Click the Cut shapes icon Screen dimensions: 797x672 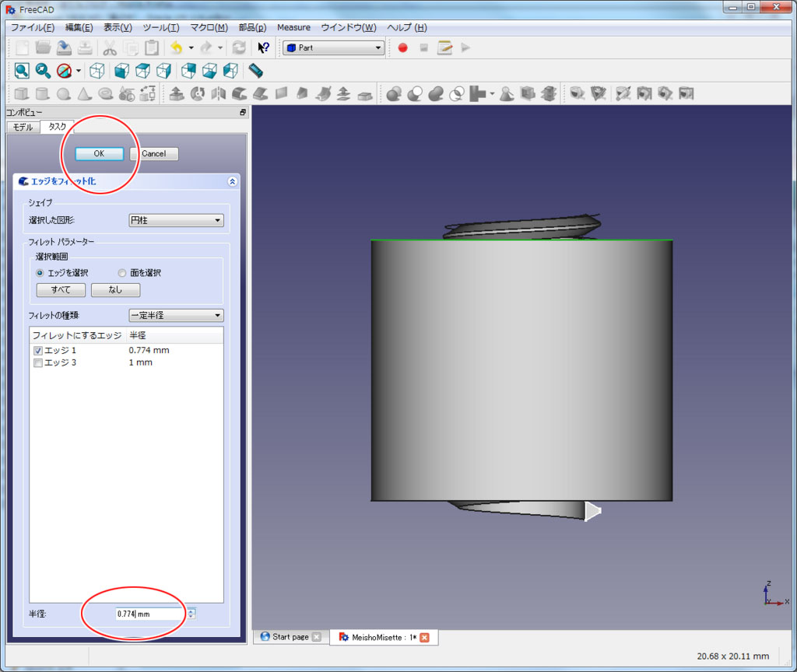pos(415,93)
